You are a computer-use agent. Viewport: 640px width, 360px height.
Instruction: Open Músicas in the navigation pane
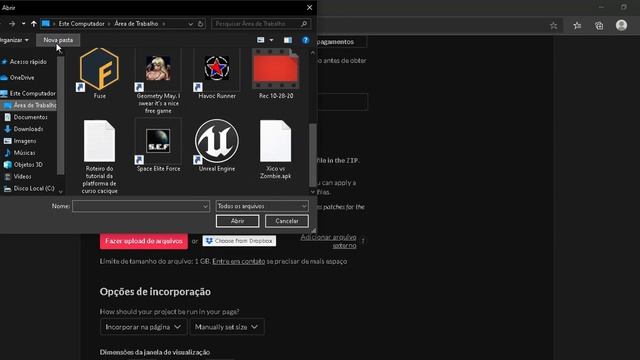click(24, 153)
